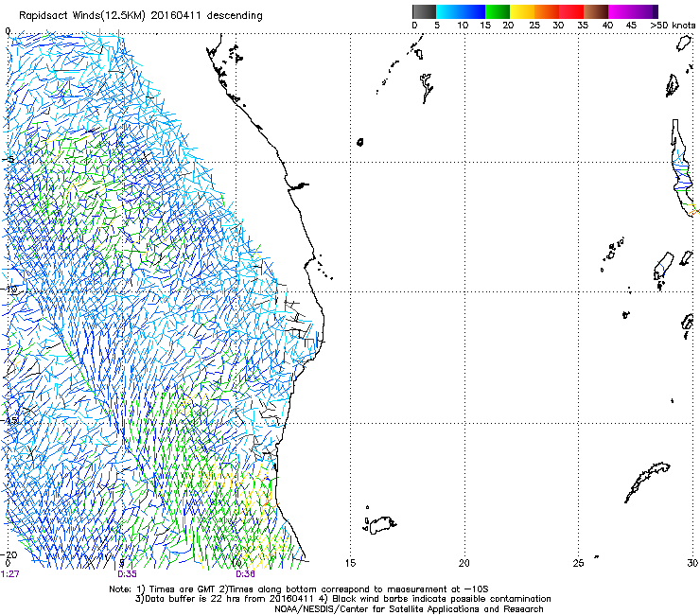The width and height of the screenshot is (700, 615).
Task: Click the '25' longitude label on bottom axis
Action: coord(578,563)
